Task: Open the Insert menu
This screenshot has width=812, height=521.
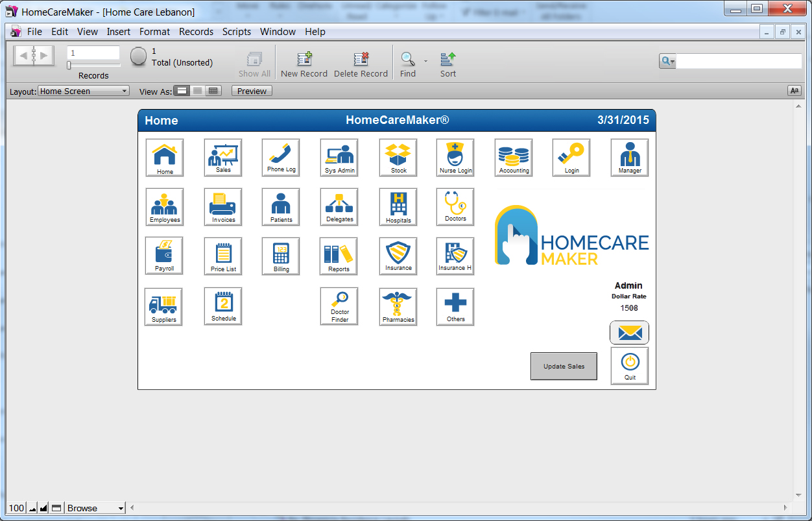Action: pos(119,32)
